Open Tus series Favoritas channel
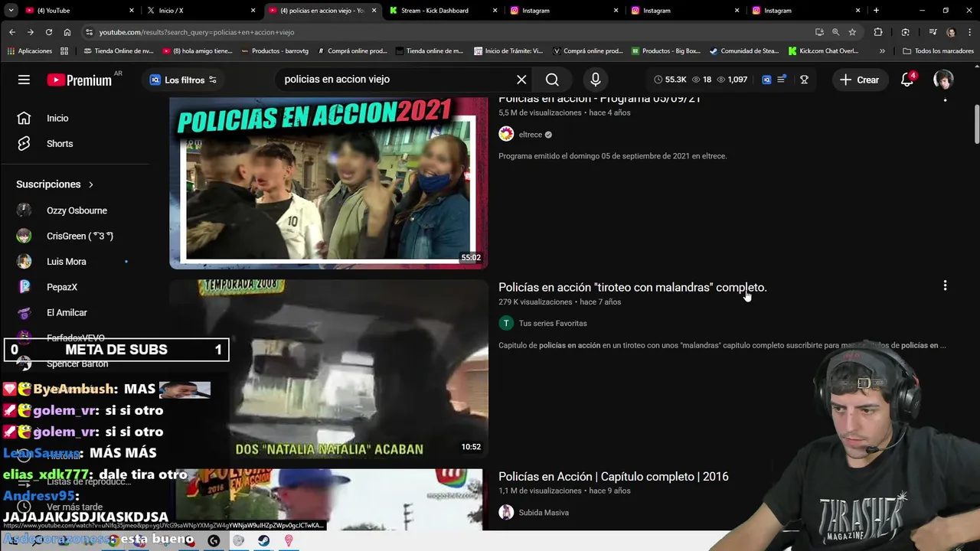980x551 pixels. (x=553, y=324)
